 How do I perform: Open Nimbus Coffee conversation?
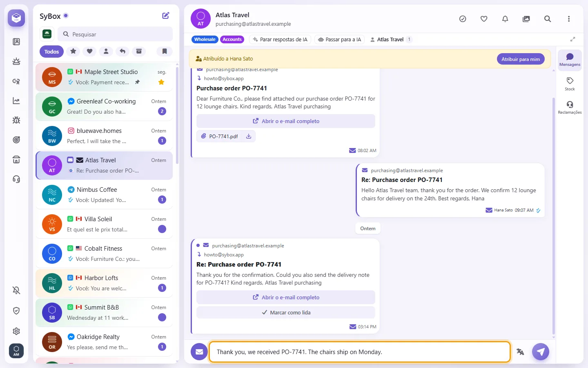tap(104, 195)
